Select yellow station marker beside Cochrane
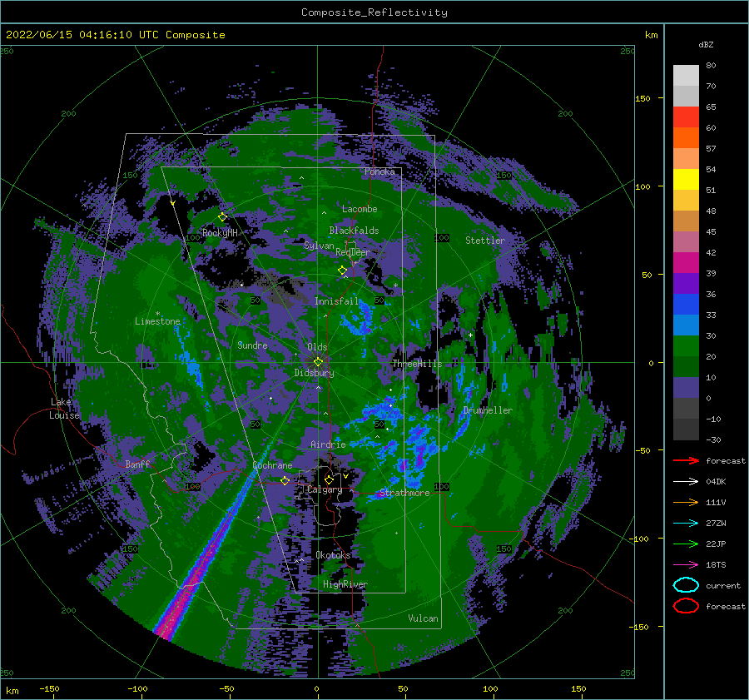Image resolution: width=749 pixels, height=700 pixels. 285,480
